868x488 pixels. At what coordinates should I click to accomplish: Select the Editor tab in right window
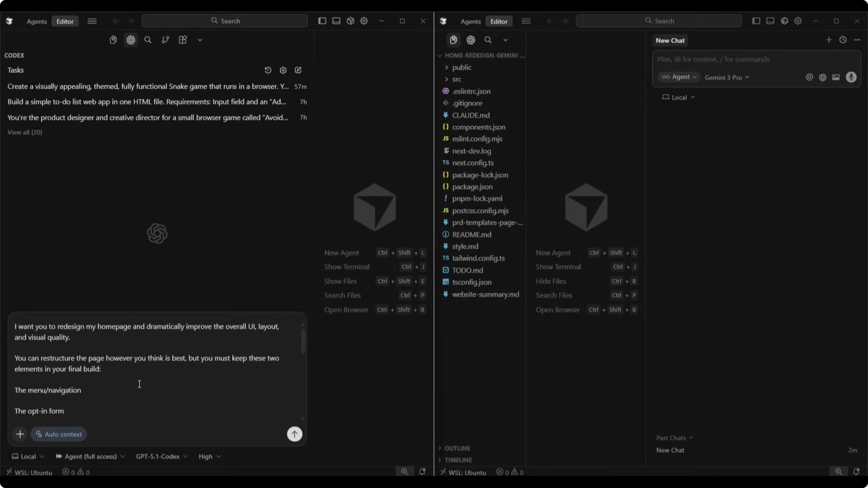pyautogui.click(x=499, y=21)
